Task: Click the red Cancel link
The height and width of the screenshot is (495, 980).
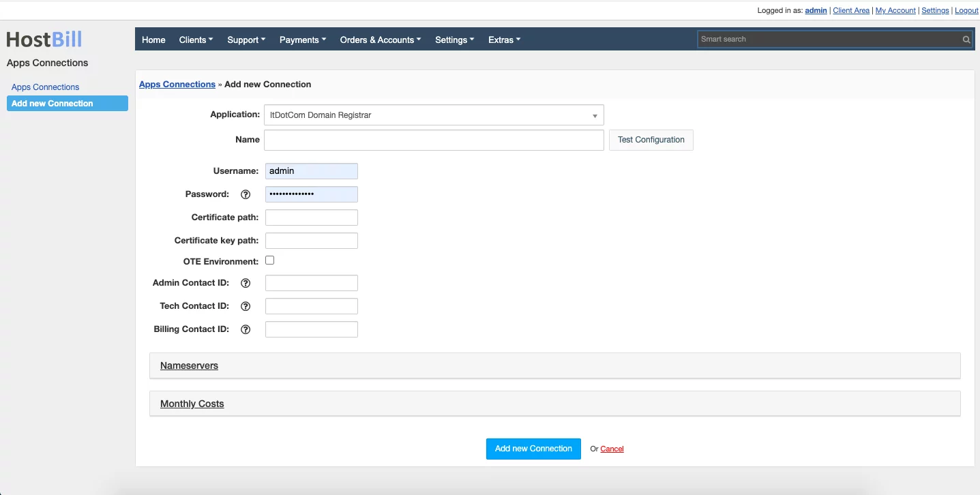Action: [x=612, y=449]
